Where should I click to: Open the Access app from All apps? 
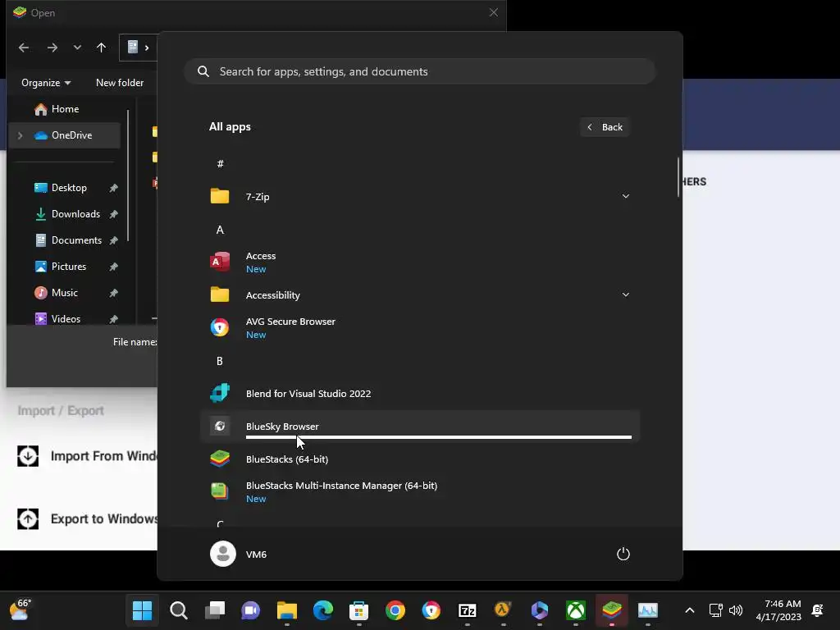point(420,262)
